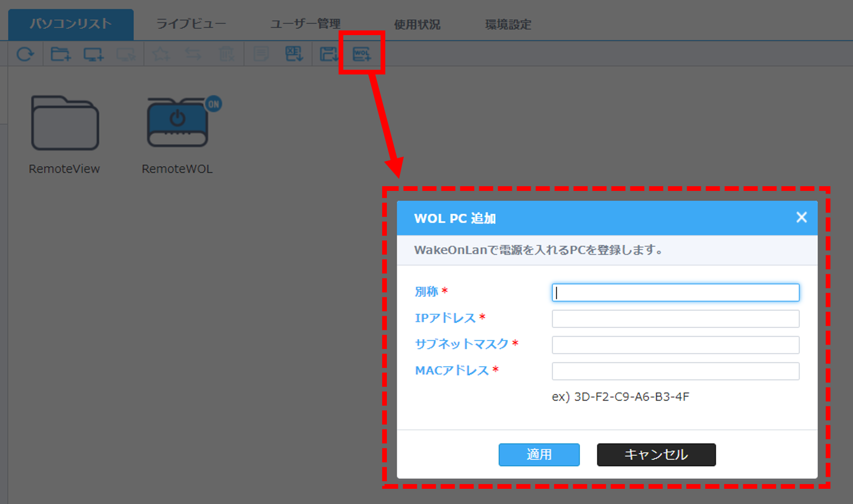
Task: Select the add folder icon
Action: [x=59, y=53]
